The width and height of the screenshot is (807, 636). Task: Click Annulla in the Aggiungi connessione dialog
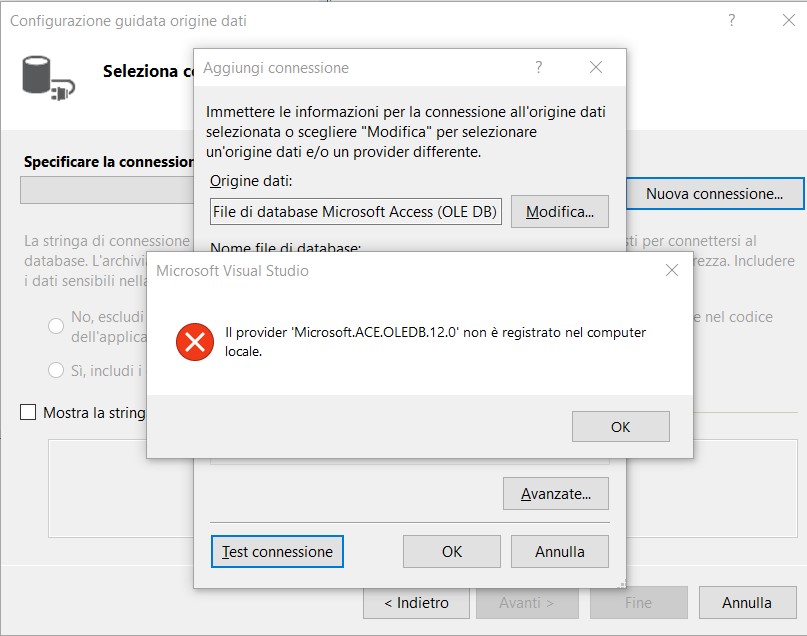click(559, 551)
